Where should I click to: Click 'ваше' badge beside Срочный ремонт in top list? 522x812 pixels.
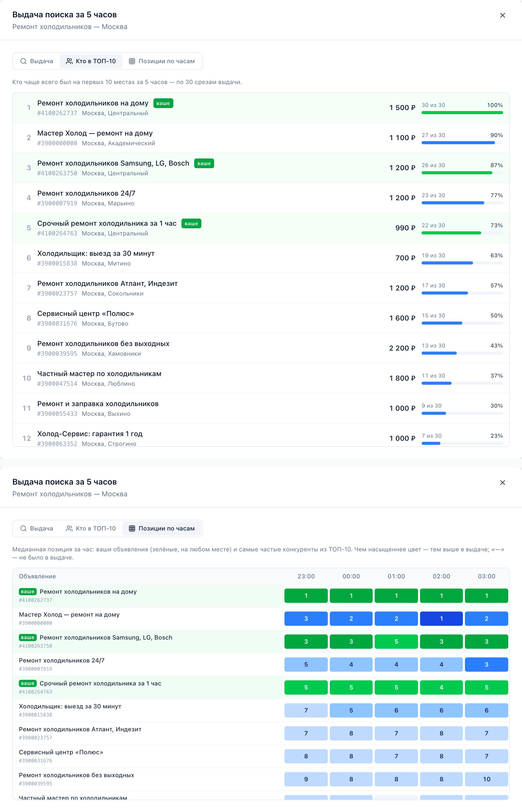point(191,224)
